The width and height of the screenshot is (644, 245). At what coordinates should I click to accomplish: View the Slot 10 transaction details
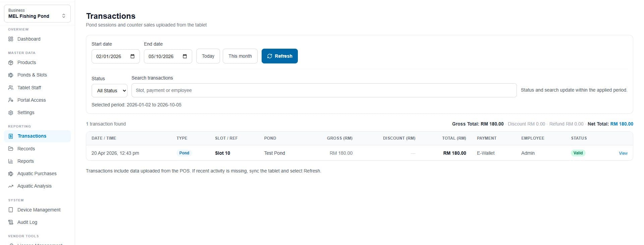click(623, 153)
